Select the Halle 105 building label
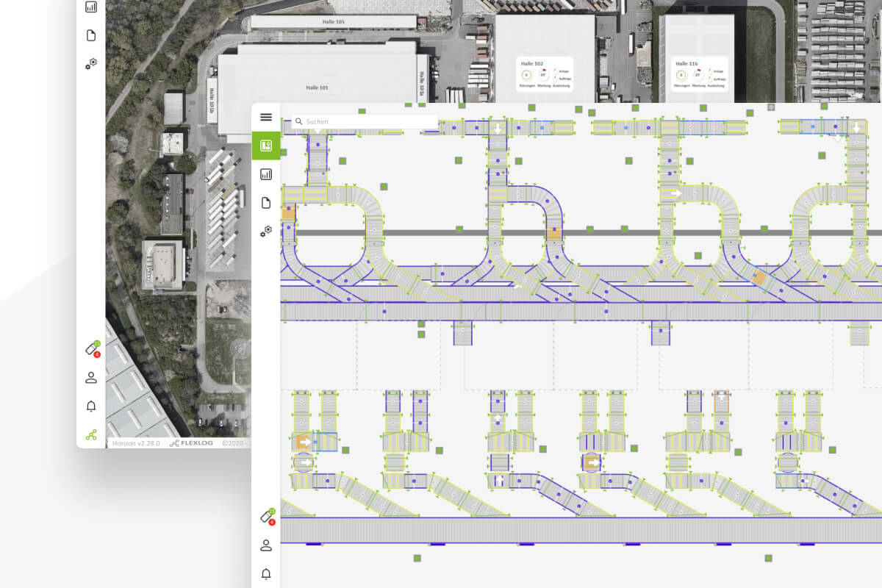This screenshot has width=882, height=588. (x=333, y=22)
